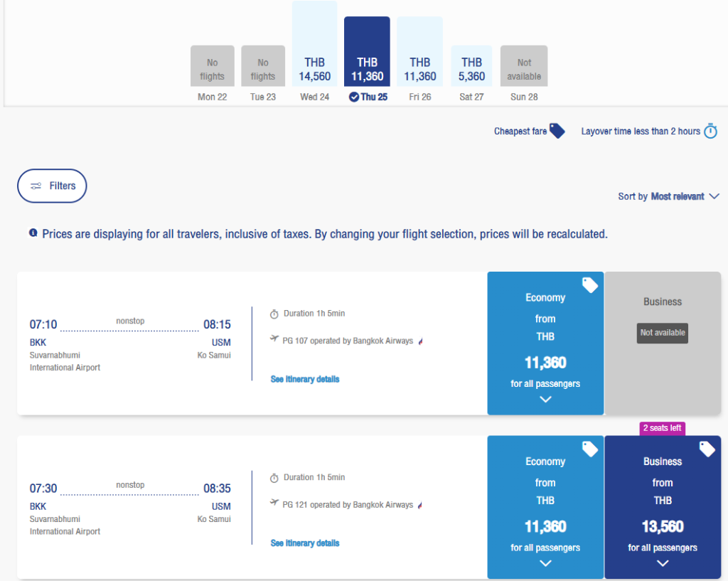Viewport: 728px width, 581px height.
Task: Click the 08:15 arrival time
Action: (217, 324)
